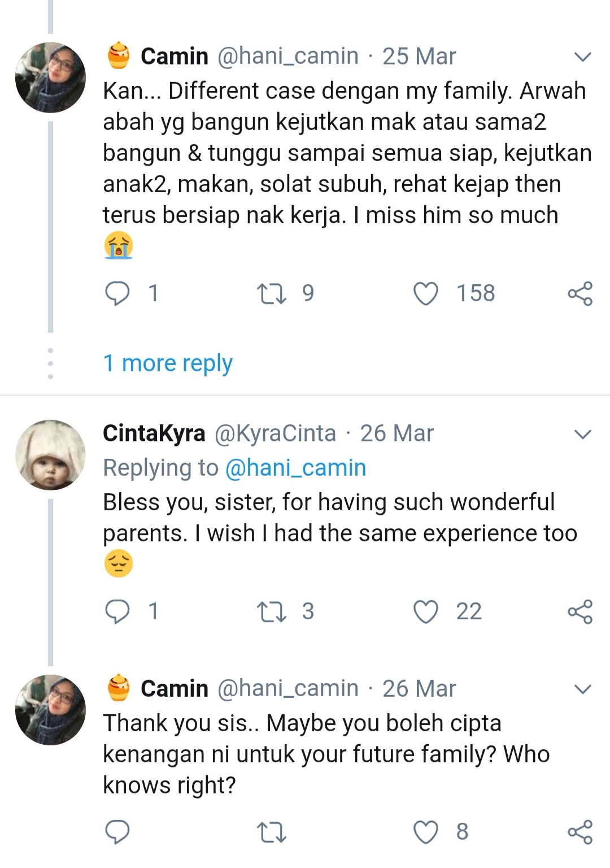610x868 pixels.
Task: Open options chevron on Camin's 25 Mar tweet
Action: [582, 57]
